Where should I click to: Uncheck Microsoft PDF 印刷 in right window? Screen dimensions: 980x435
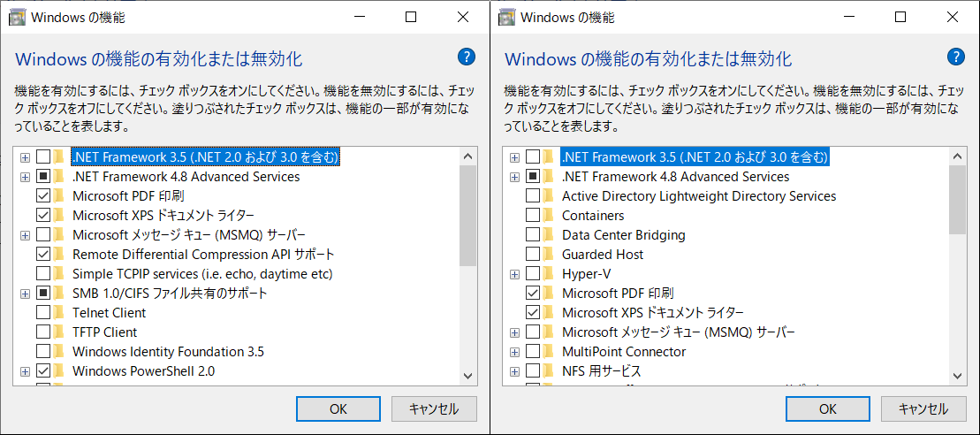(x=533, y=294)
